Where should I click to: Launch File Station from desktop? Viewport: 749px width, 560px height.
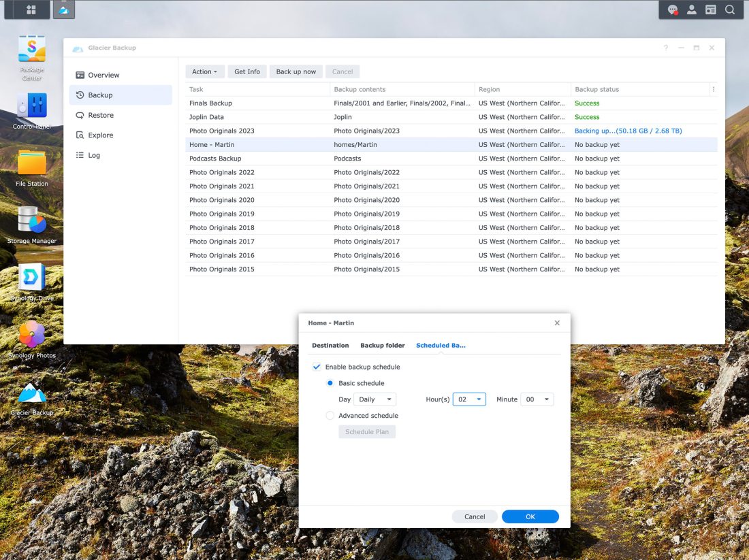(31, 164)
